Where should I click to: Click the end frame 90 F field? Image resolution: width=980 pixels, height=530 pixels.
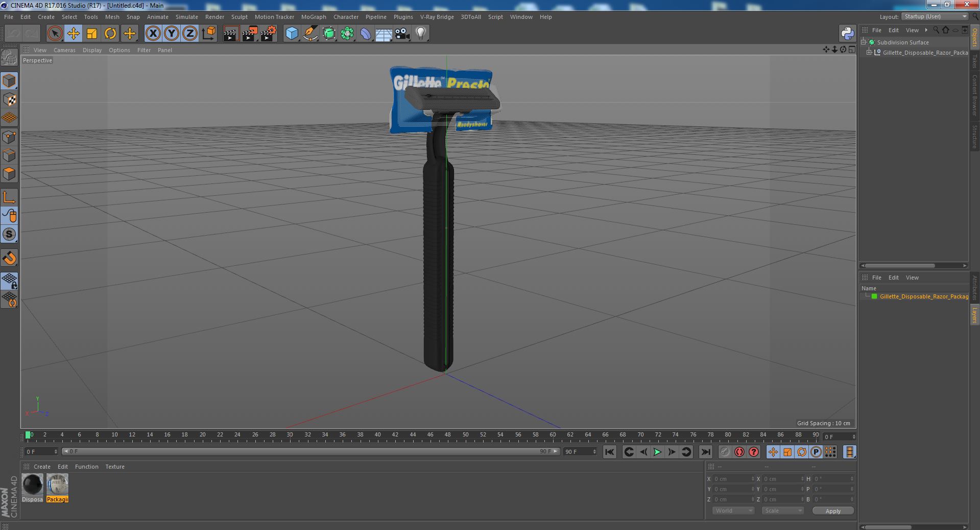(x=580, y=452)
